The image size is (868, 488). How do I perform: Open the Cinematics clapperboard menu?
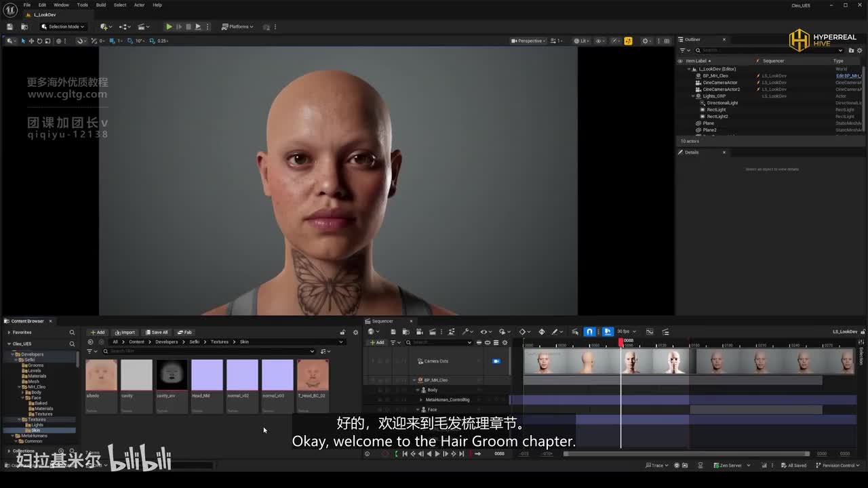144,26
